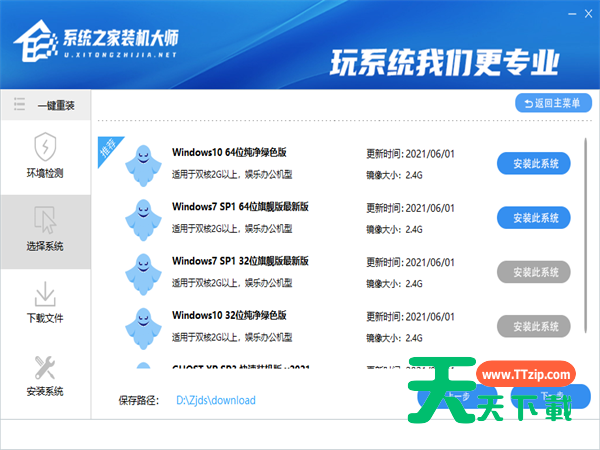
Task: Install Windows7 SP1 64位旗舰版 system
Action: 534,218
